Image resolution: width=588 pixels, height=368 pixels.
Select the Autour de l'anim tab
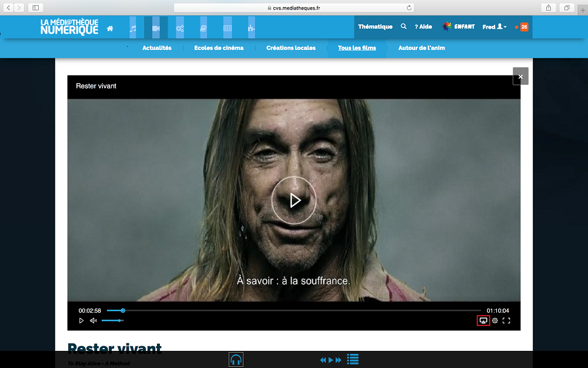pyautogui.click(x=422, y=48)
